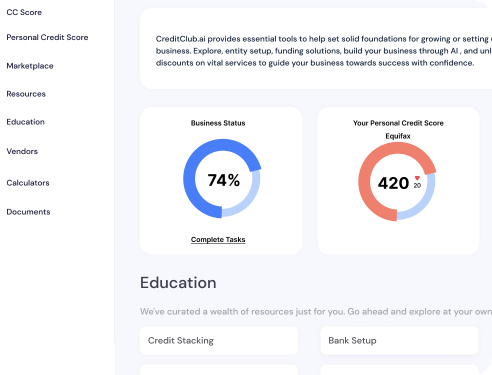Click the Equifax label on score card

[398, 136]
